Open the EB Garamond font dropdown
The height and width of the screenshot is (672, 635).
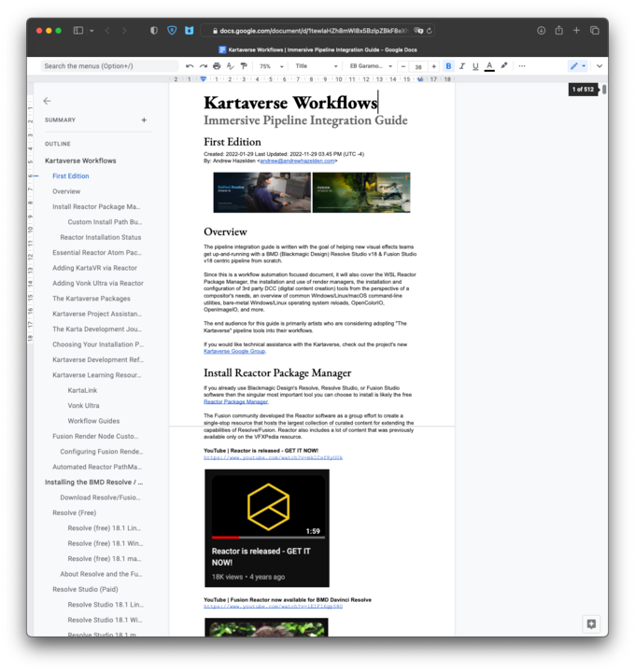click(x=371, y=66)
